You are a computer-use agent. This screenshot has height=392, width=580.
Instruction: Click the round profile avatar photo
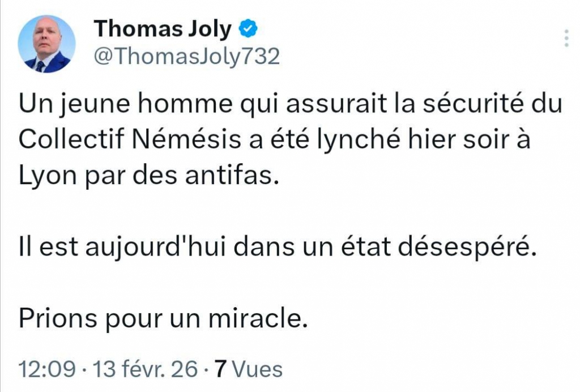click(46, 44)
